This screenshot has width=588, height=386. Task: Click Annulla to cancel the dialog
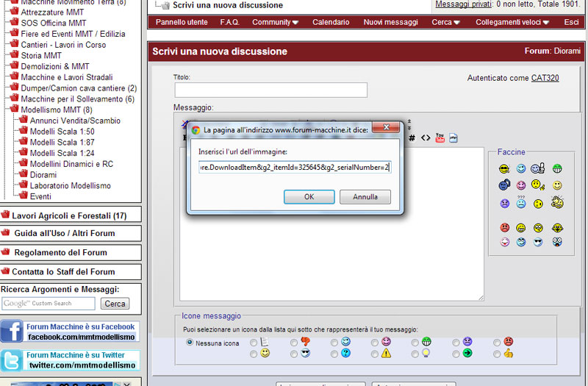[x=365, y=197]
